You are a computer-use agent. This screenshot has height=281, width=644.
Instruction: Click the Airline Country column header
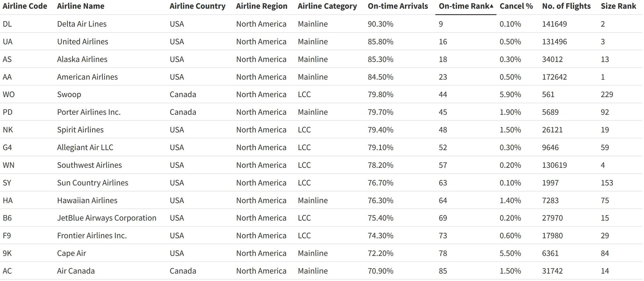click(197, 6)
